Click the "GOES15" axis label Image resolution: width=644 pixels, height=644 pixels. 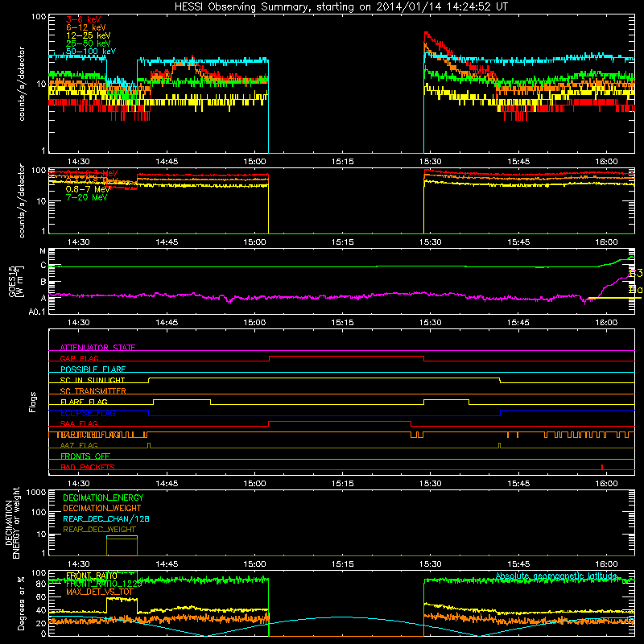point(12,281)
